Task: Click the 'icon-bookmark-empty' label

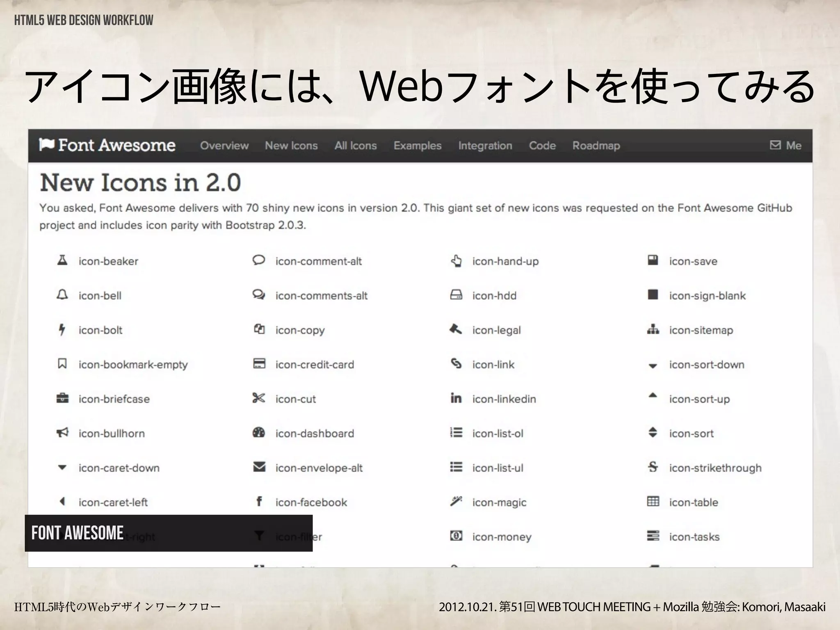Action: (x=133, y=365)
